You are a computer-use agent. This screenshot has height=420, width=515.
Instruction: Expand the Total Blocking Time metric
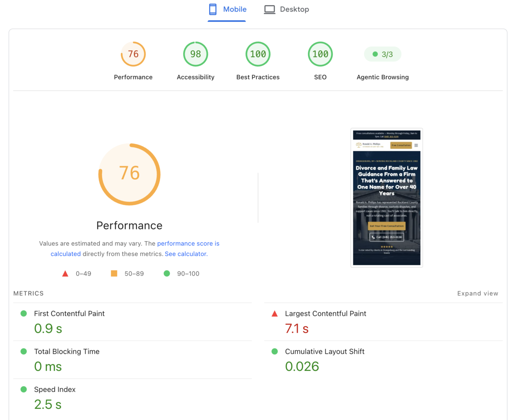click(133, 360)
